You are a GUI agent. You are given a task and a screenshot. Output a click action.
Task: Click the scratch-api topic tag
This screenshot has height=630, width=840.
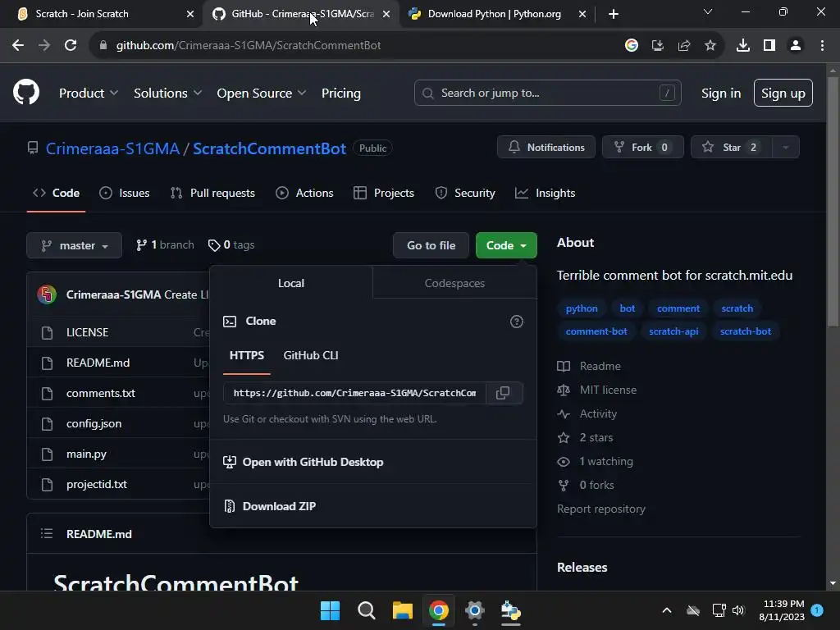tap(673, 331)
